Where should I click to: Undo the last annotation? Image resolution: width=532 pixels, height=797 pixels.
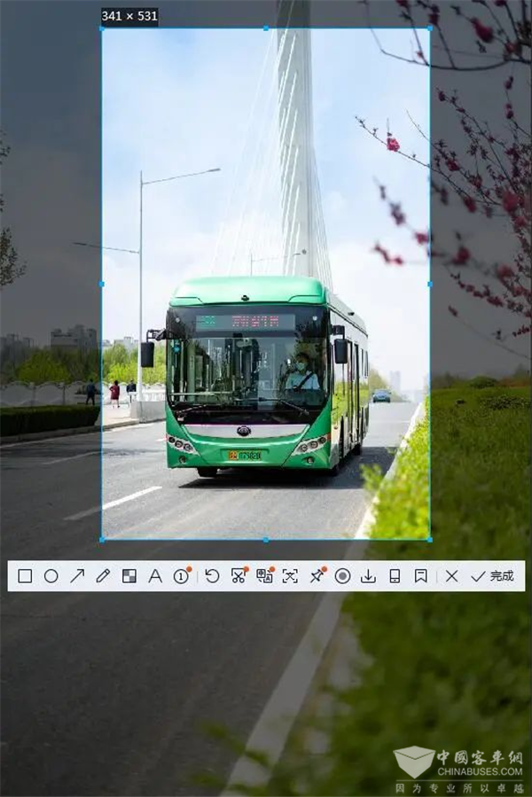(x=212, y=576)
